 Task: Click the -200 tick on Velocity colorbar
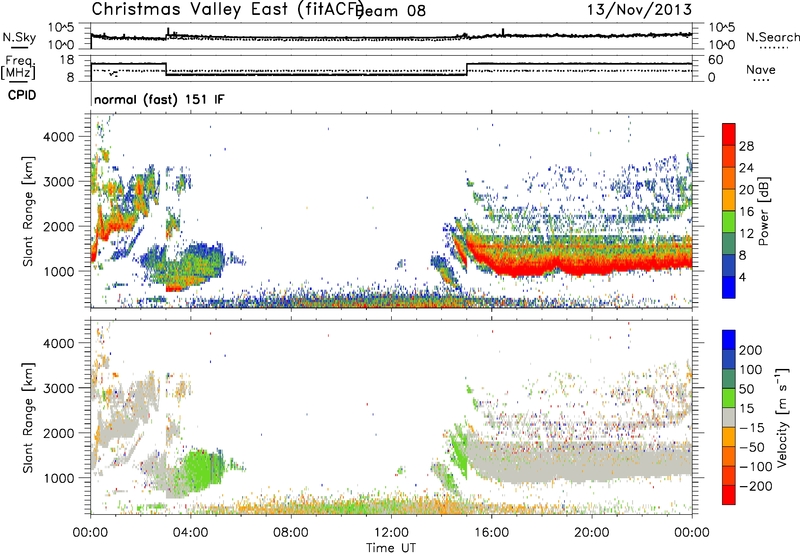[755, 486]
